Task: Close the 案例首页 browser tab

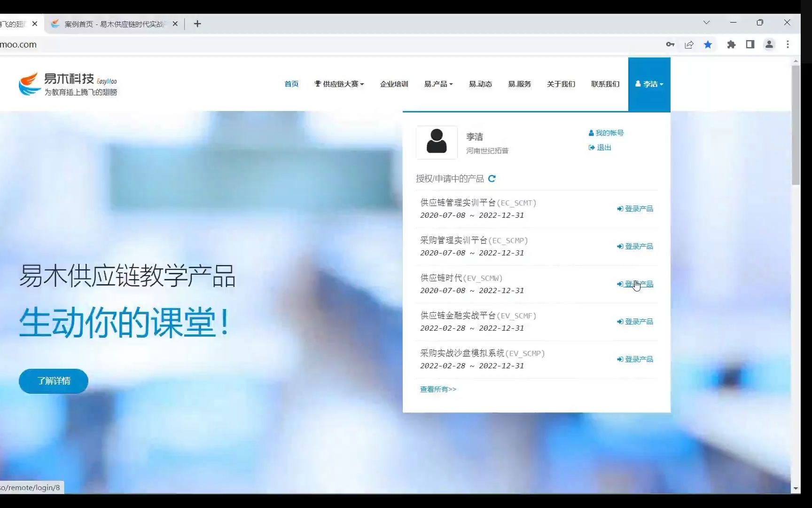Action: pyautogui.click(x=175, y=24)
